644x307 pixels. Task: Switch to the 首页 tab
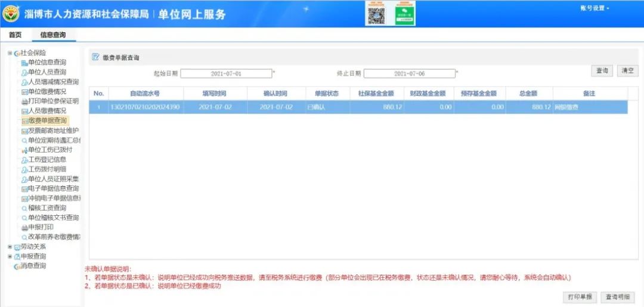pyautogui.click(x=15, y=35)
